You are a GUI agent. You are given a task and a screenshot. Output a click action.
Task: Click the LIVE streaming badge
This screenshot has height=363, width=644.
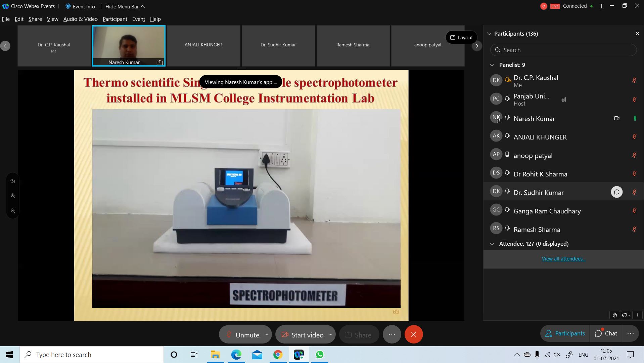click(555, 6)
